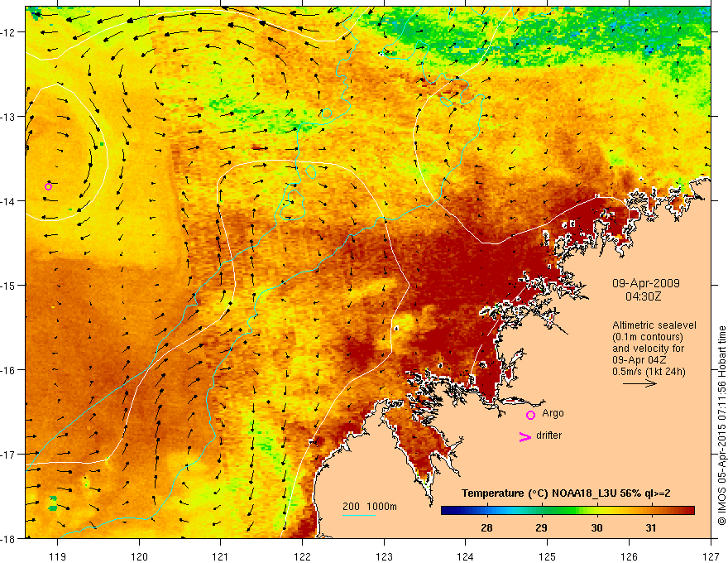728x563 pixels.
Task: Click the '0.5m/s (1kt 24h)' text
Action: [x=649, y=372]
